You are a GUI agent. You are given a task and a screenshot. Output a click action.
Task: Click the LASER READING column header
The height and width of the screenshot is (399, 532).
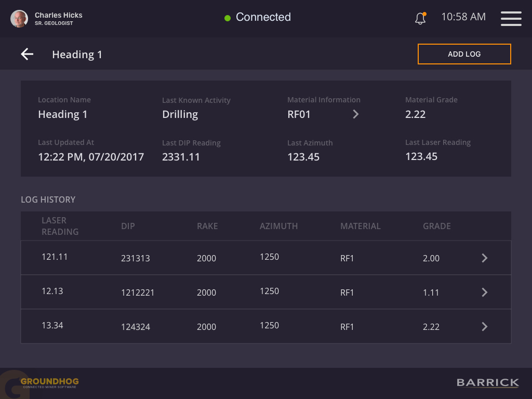60,226
